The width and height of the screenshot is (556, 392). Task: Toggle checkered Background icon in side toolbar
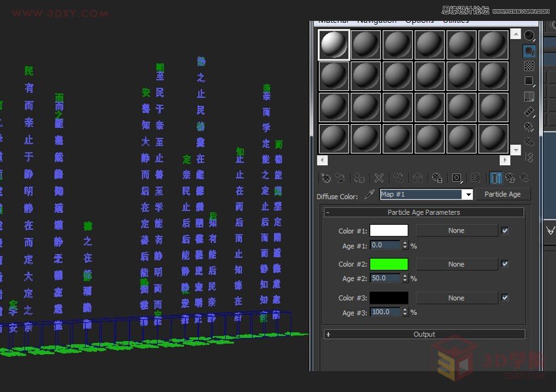click(529, 66)
